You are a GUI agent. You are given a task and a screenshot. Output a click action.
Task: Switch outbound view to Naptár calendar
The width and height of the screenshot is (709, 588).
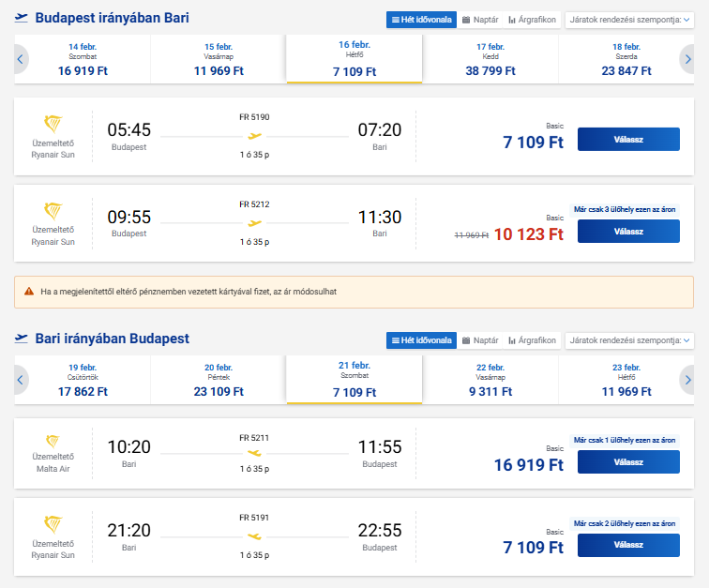(479, 20)
